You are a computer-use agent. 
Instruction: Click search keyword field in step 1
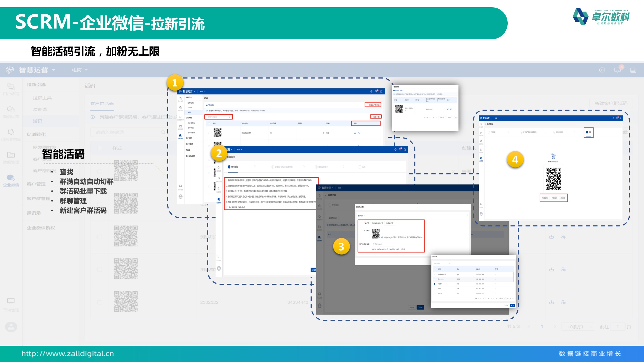pyautogui.click(x=219, y=117)
